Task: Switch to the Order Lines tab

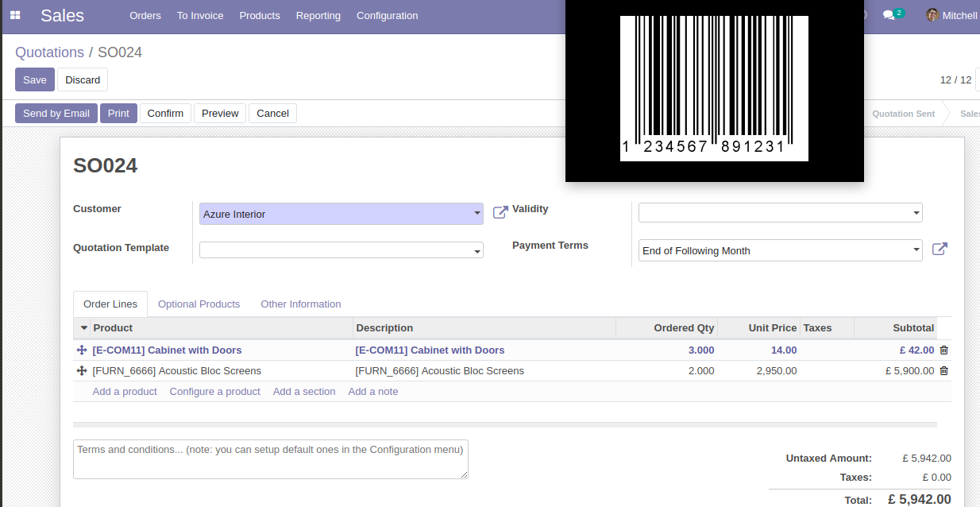Action: [110, 304]
